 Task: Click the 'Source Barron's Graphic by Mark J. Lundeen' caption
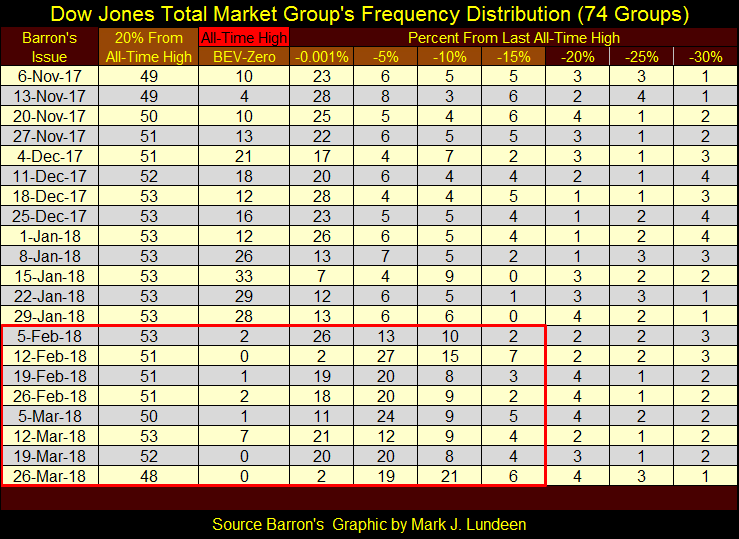tap(369, 523)
